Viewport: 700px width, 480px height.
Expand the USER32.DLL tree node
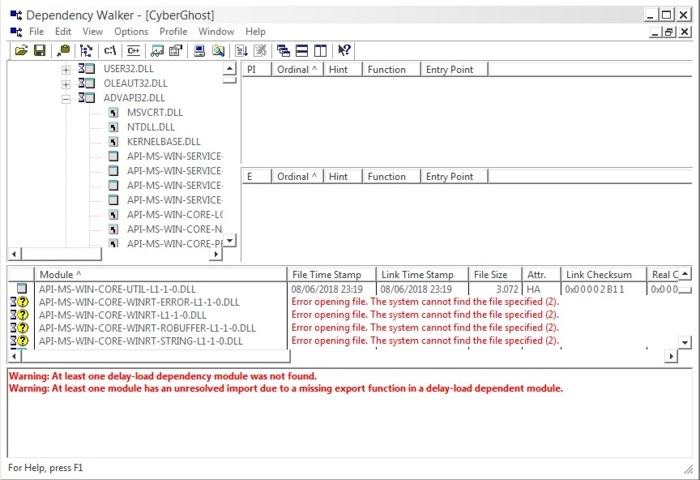(x=66, y=70)
